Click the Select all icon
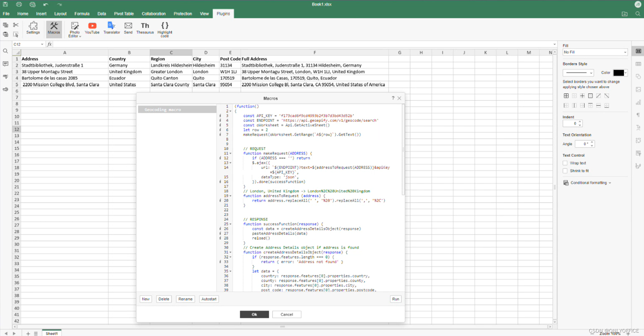 click(16, 34)
